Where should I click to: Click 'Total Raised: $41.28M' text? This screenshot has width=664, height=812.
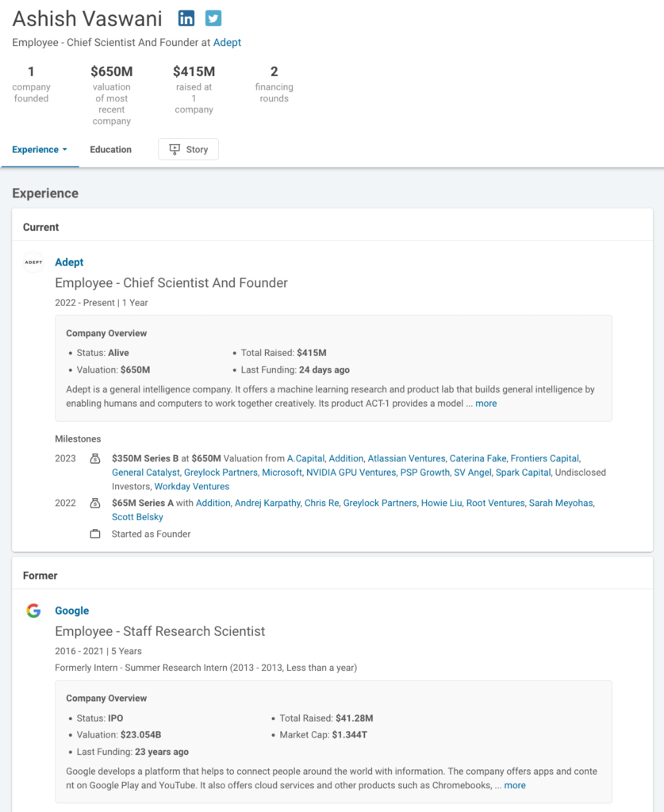coord(326,718)
